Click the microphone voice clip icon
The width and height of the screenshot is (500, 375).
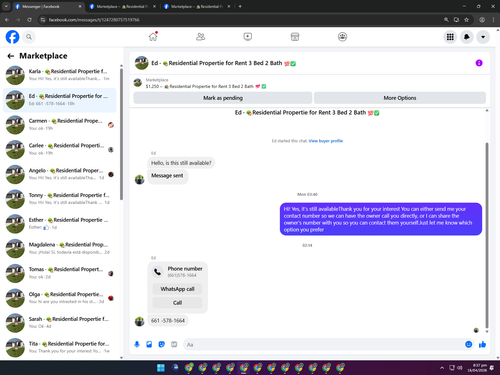click(137, 344)
